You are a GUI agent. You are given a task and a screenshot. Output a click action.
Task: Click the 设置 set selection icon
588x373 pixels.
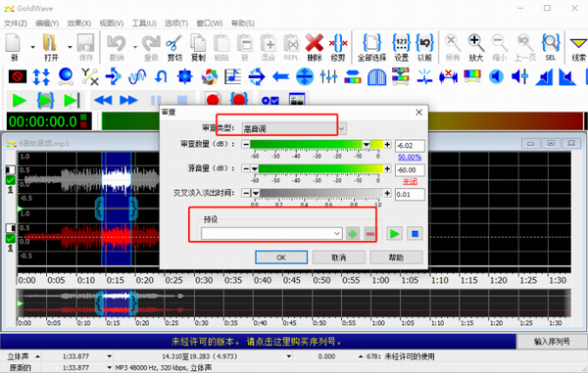(402, 47)
